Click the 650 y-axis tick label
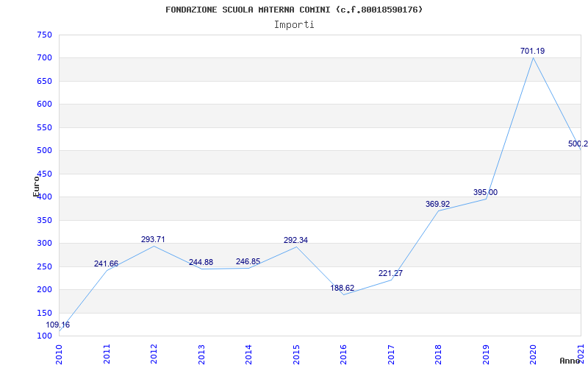 coord(44,82)
